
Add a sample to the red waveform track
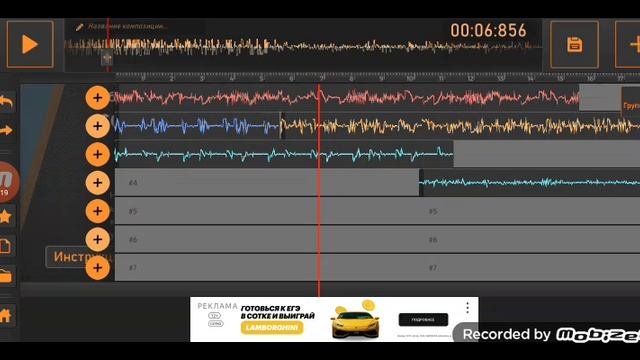point(98,98)
